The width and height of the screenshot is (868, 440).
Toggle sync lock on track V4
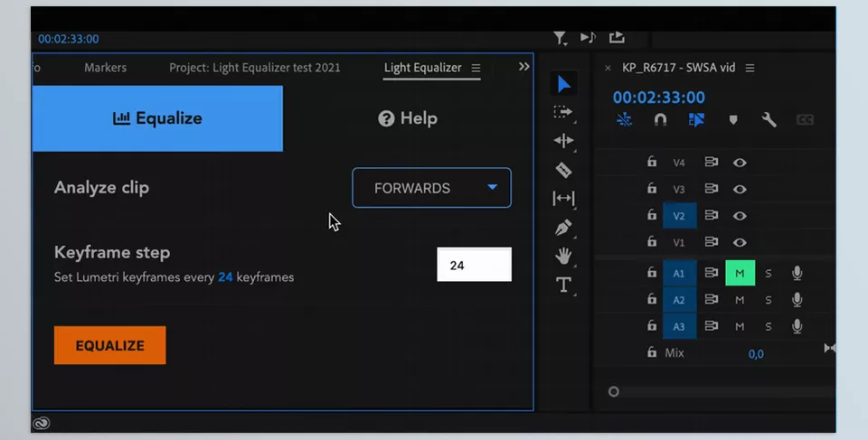[712, 162]
